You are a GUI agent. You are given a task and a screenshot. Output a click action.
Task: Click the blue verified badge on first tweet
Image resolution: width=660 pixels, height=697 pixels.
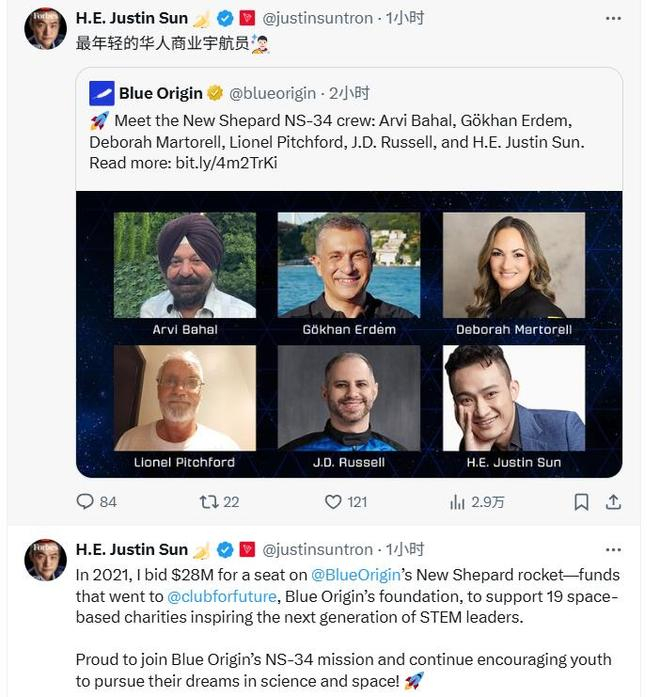226,18
